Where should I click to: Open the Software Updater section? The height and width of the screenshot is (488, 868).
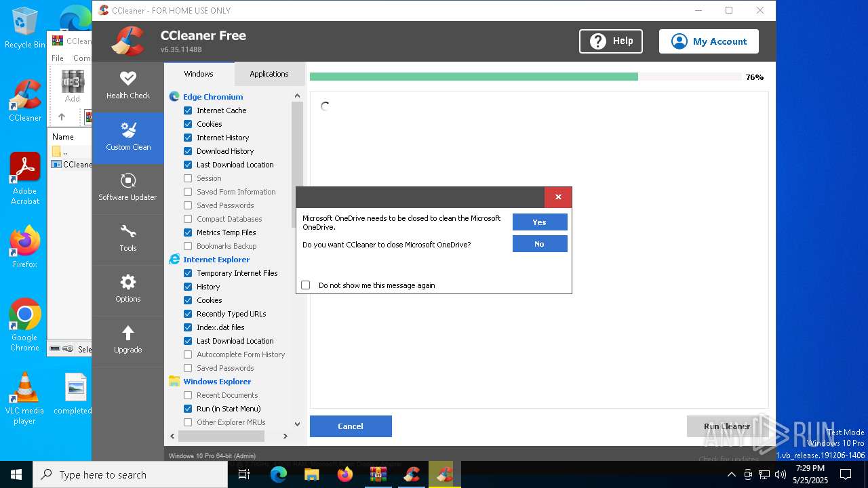pos(127,188)
